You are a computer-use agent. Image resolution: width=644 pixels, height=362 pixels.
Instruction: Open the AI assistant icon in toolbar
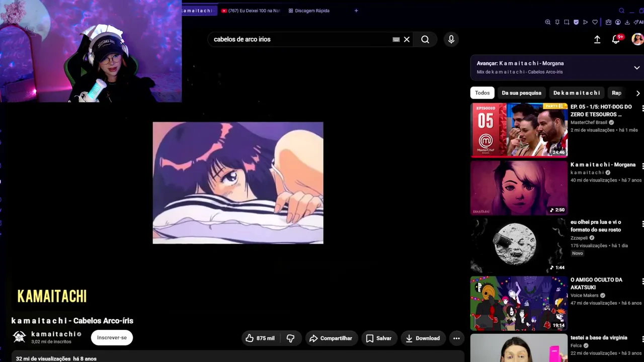pos(639,22)
